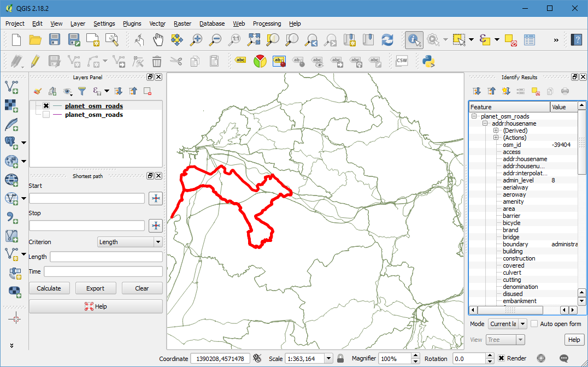Open a project with the folder icon
Image resolution: width=588 pixels, height=367 pixels.
pyautogui.click(x=36, y=39)
